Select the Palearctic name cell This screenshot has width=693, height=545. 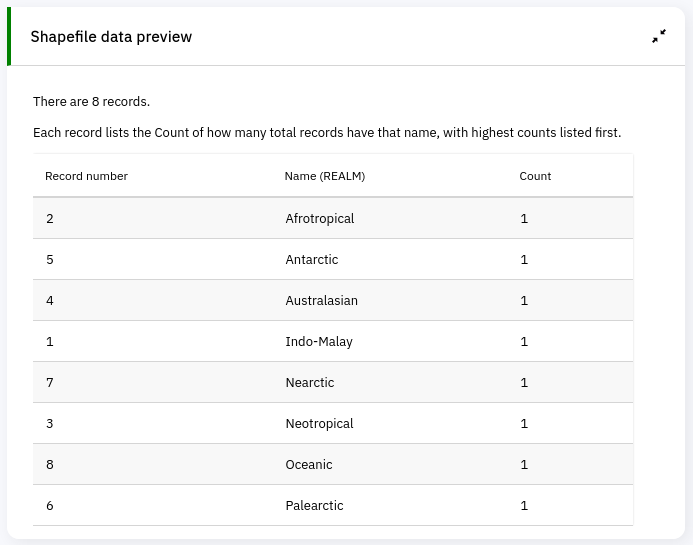click(x=314, y=505)
